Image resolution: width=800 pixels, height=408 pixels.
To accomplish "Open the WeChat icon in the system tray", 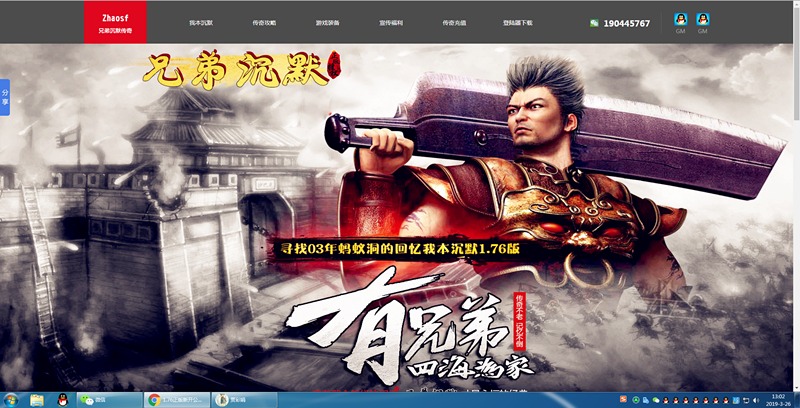I will (x=656, y=400).
